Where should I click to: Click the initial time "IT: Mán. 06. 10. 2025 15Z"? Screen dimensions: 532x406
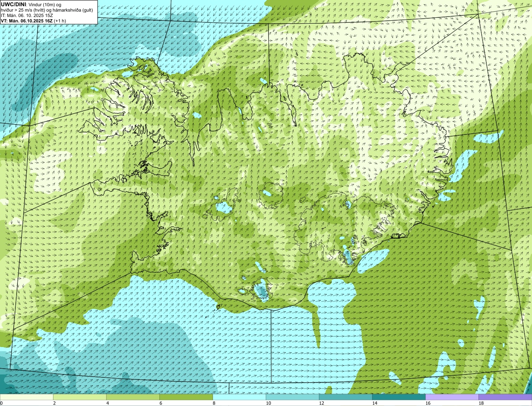tap(28, 15)
